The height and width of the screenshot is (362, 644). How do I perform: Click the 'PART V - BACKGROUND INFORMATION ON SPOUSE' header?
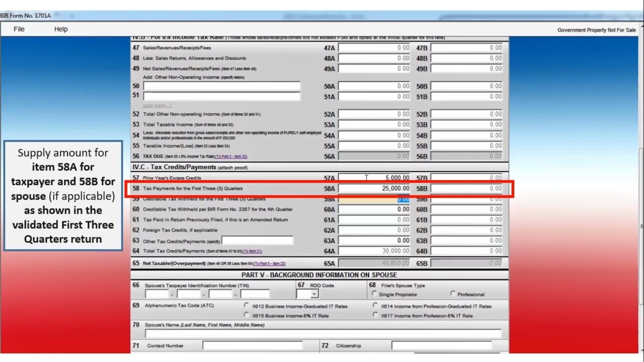click(319, 275)
